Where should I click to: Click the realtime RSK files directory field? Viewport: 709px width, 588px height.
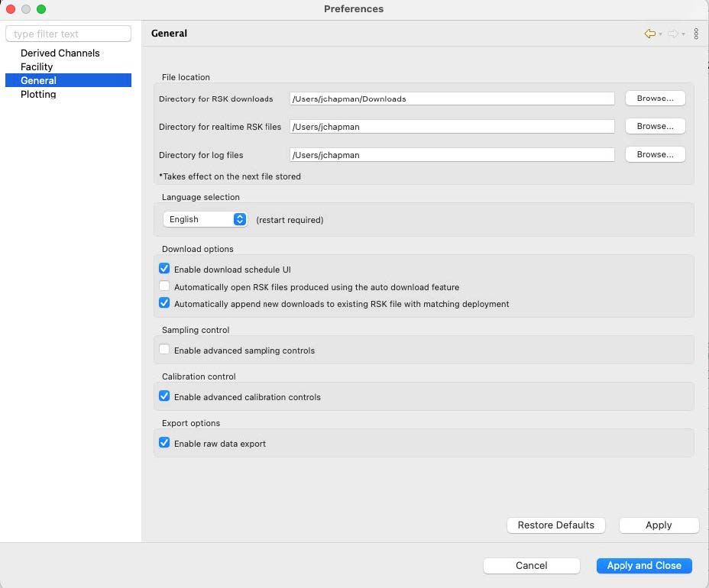[452, 127]
